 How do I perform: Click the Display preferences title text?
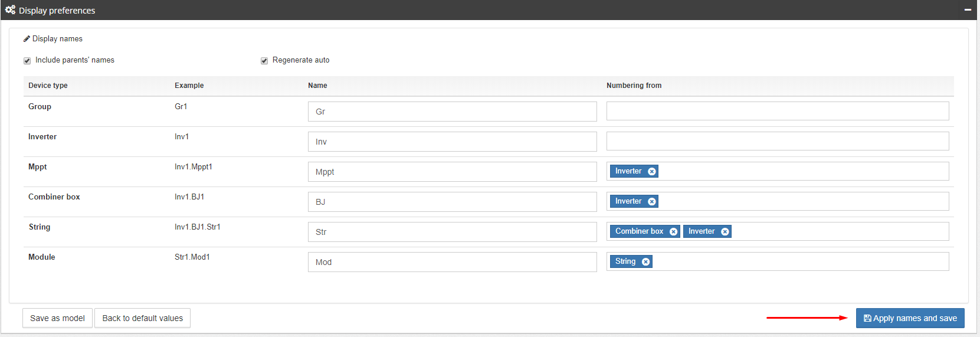(x=57, y=11)
